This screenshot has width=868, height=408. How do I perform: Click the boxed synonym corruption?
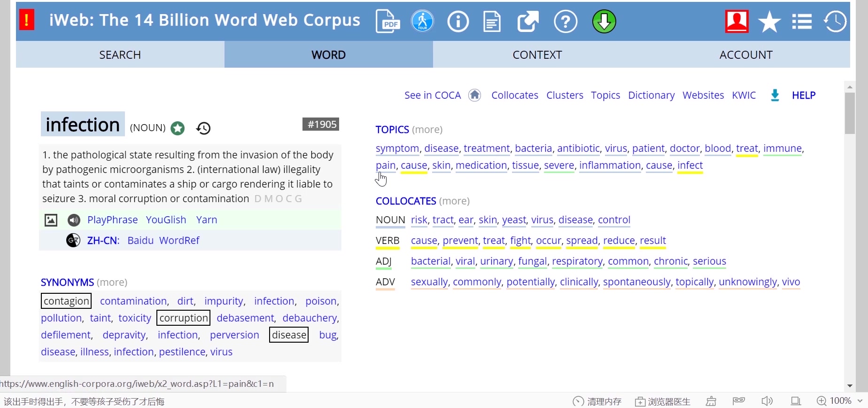coord(184,318)
